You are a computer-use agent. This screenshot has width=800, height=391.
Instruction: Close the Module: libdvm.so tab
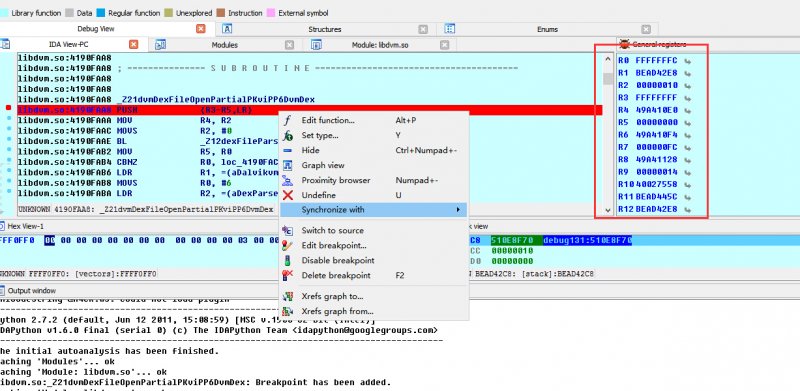(444, 45)
